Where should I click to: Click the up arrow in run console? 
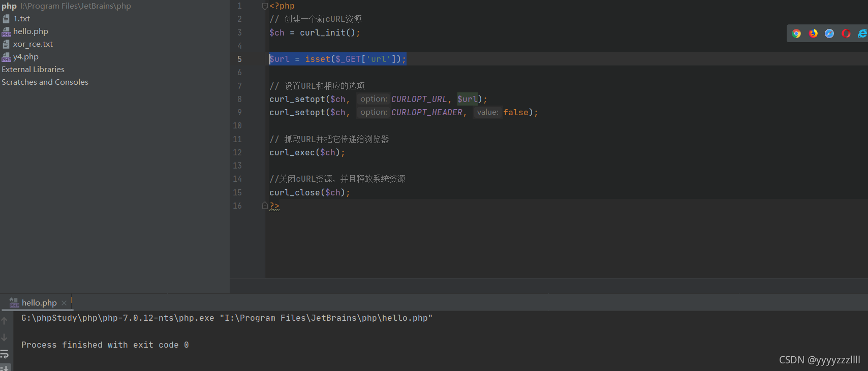(5, 321)
